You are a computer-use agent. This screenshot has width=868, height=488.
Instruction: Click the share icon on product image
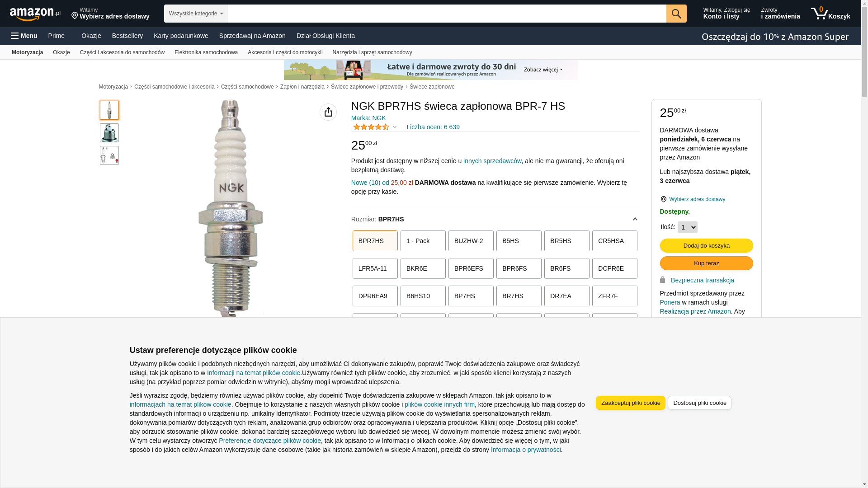point(328,112)
